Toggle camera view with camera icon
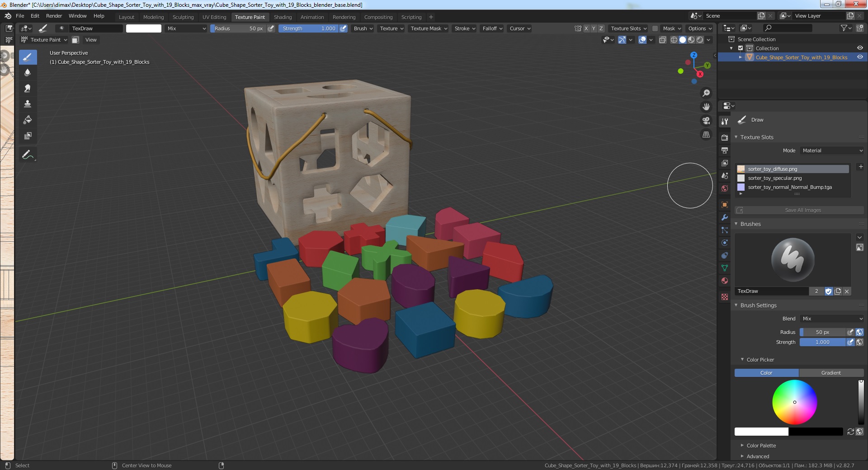Image resolution: width=868 pixels, height=470 pixels. click(706, 121)
